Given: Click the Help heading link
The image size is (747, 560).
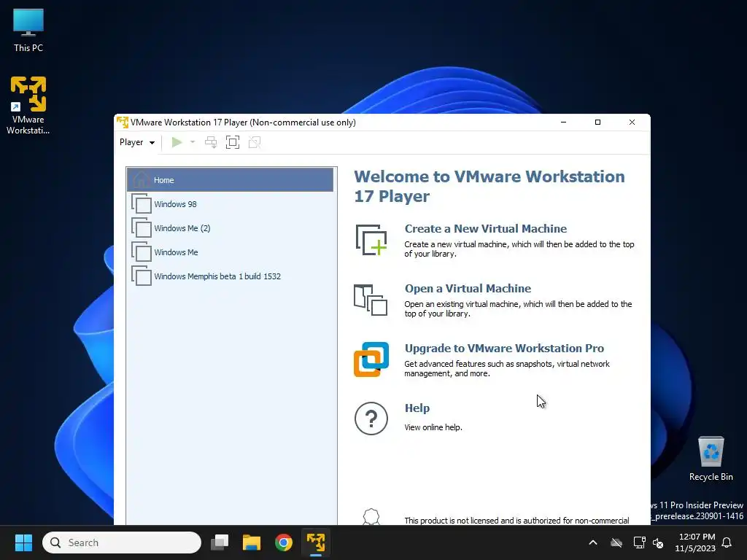Looking at the screenshot, I should point(417,408).
